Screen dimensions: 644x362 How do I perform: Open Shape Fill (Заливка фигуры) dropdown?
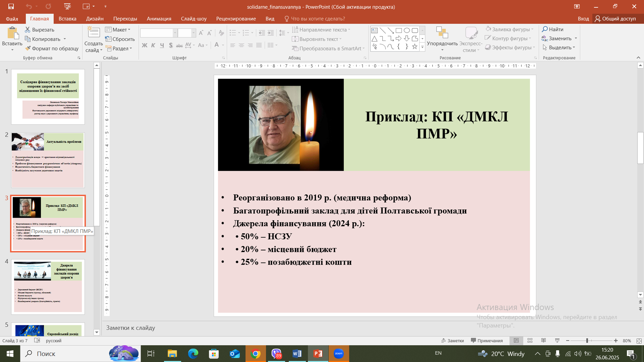point(509,29)
